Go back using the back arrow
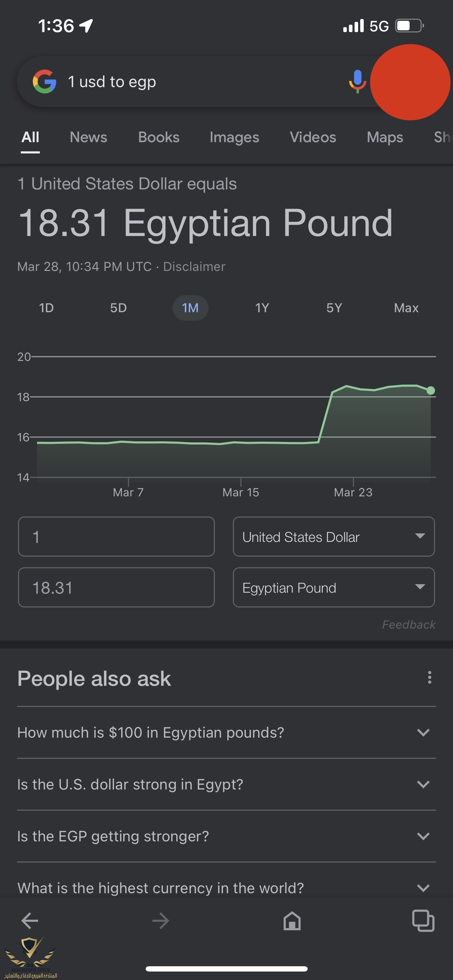 (30, 921)
